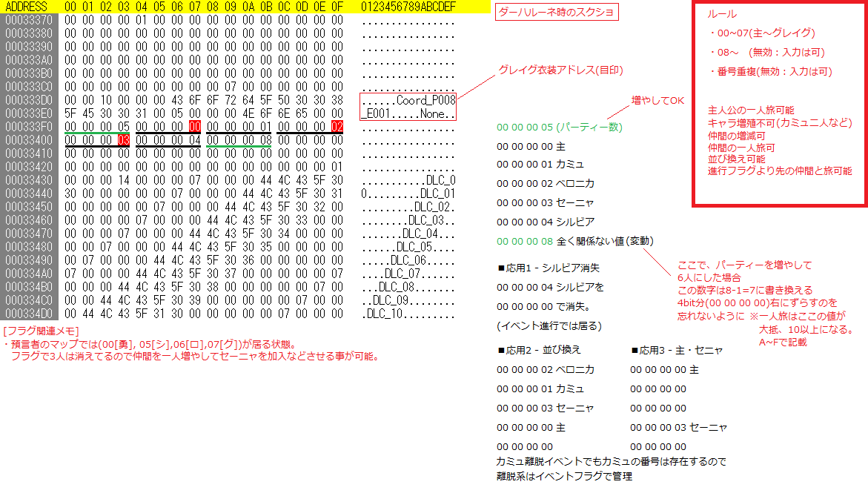Select address row 00033370
Screen dimensions: 868x496
[29, 20]
